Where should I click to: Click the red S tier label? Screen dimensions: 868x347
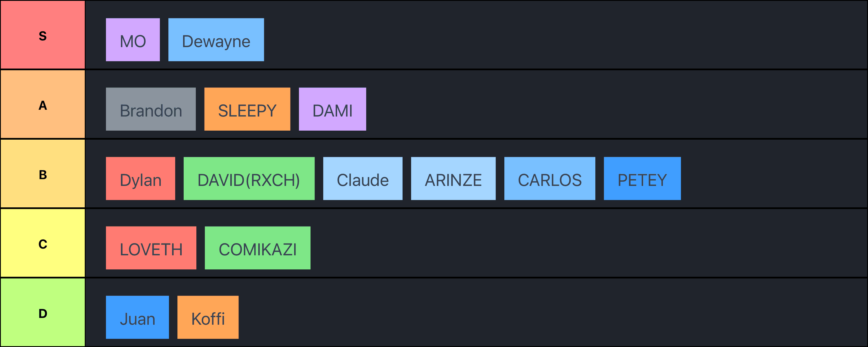click(43, 35)
